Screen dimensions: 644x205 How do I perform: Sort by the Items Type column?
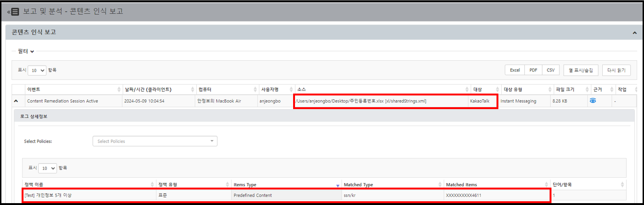[x=337, y=185]
